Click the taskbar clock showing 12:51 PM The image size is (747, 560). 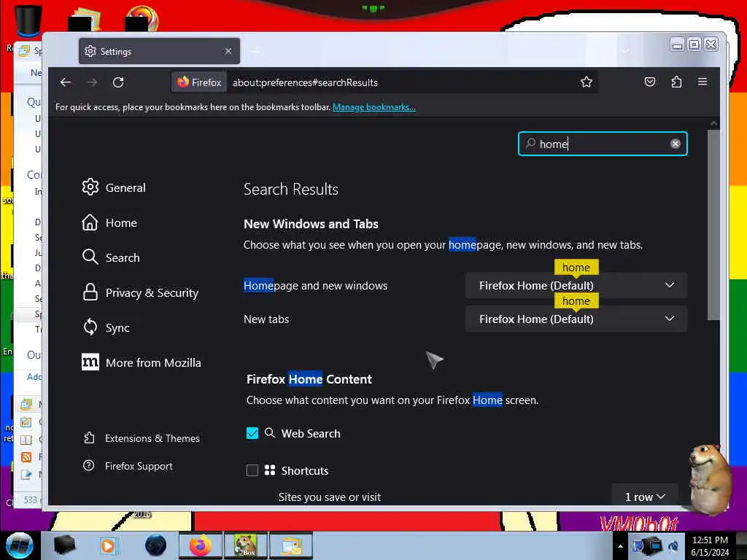coord(710,545)
